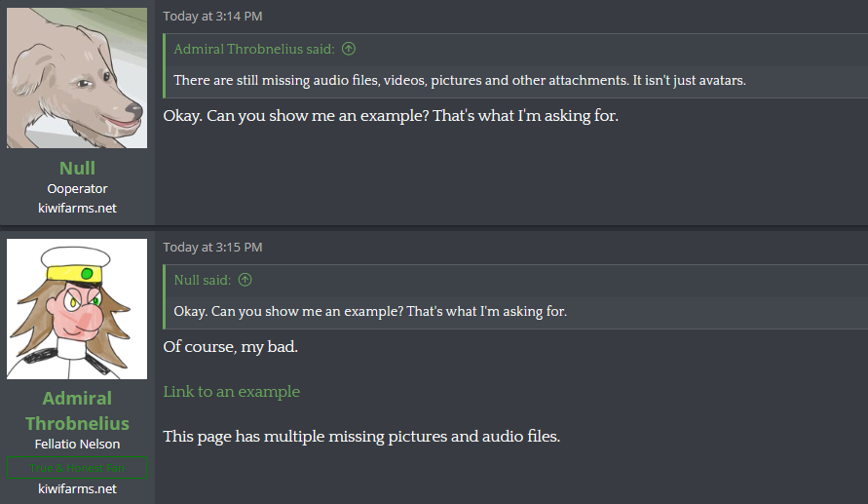The width and height of the screenshot is (868, 504).
Task: Click the 'Of course, my bad.' reply text
Action: pyautogui.click(x=230, y=347)
